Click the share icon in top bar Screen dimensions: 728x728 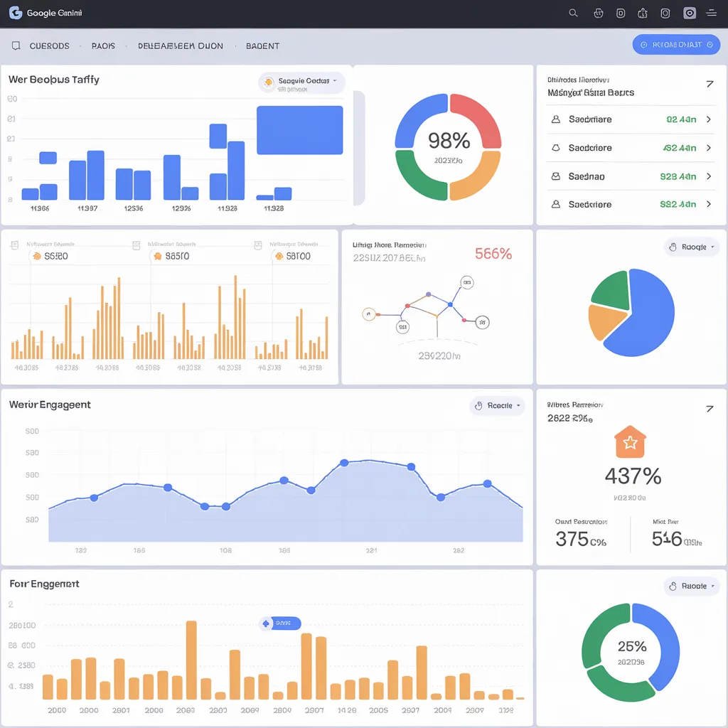643,13
